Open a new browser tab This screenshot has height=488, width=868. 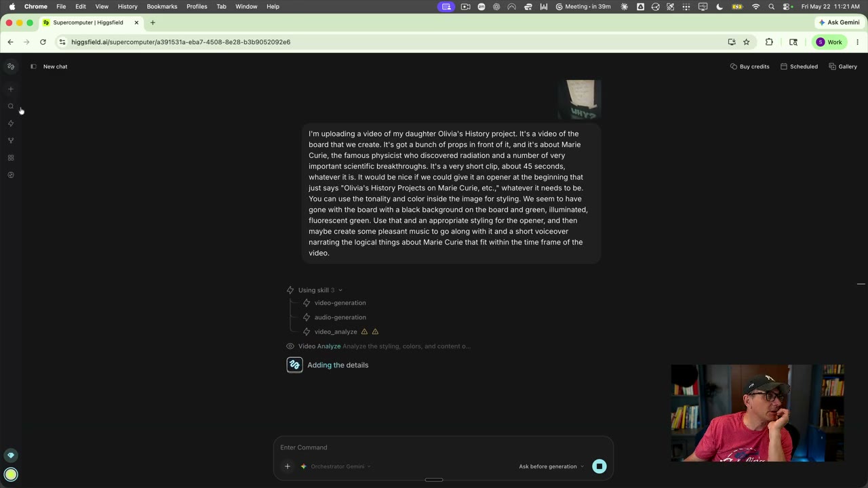[153, 22]
